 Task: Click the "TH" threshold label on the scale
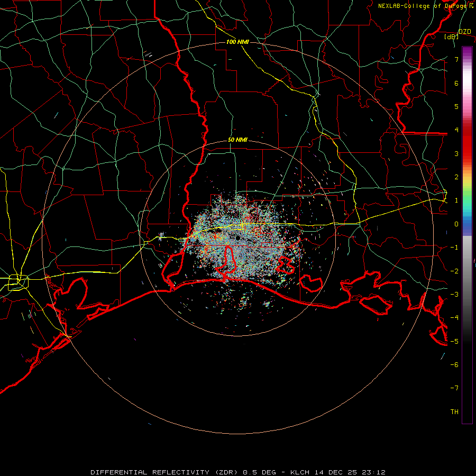[454, 412]
